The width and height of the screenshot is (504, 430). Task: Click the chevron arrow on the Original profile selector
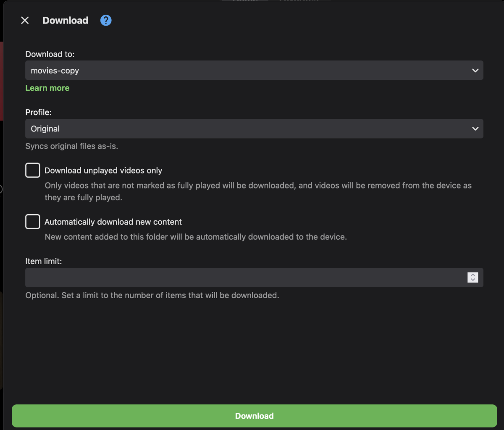point(475,129)
